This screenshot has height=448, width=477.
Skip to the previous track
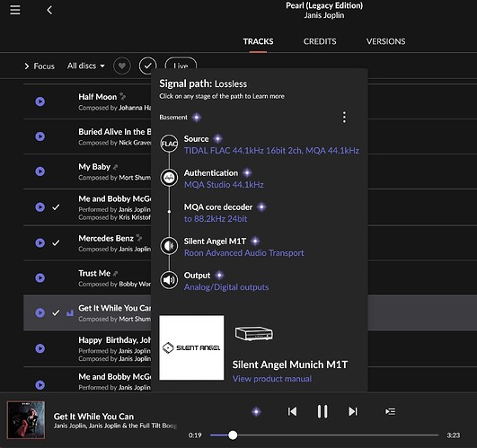(x=292, y=411)
